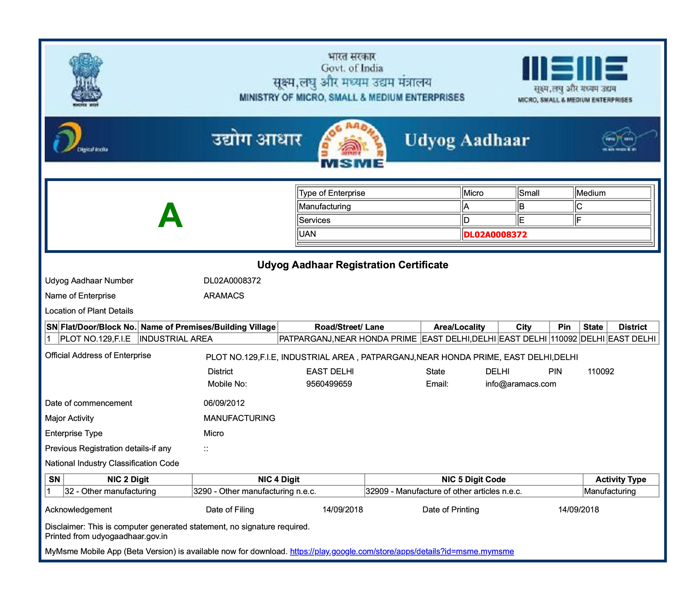Click the Official Address of Enterprise label
700x592 pixels.
click(x=98, y=355)
